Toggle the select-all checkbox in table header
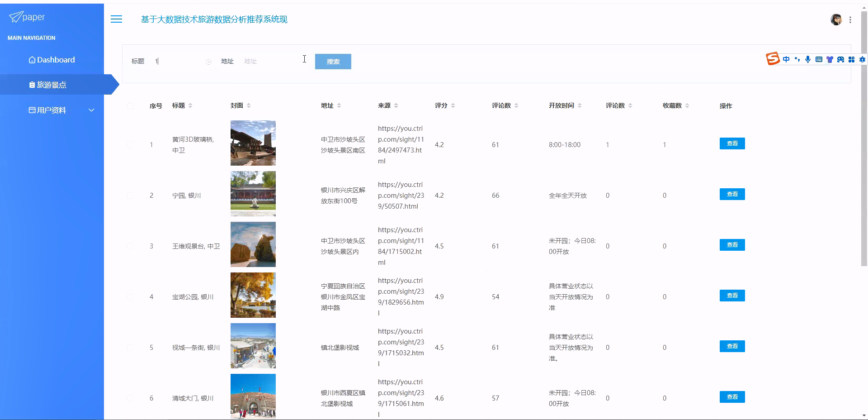Image resolution: width=868 pixels, height=420 pixels. click(x=131, y=105)
